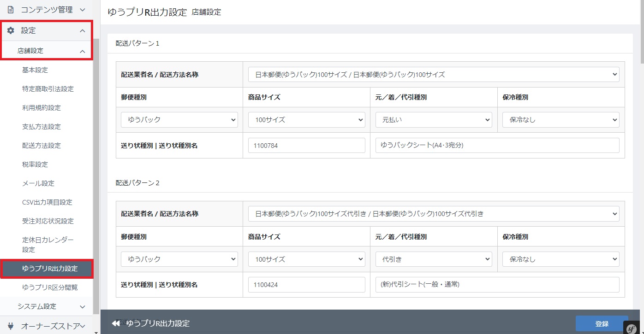
Task: Click the 配送パターン１ section heading
Action: coord(137,44)
